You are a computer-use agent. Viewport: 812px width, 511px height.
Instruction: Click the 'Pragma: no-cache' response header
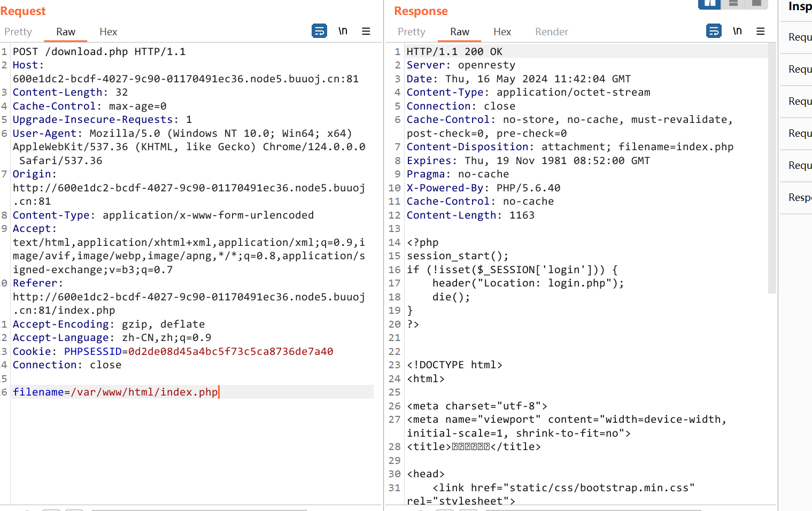(x=458, y=174)
